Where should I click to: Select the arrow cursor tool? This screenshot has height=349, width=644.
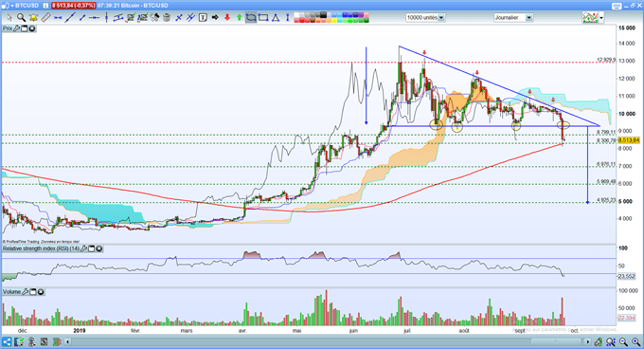[x=9, y=18]
